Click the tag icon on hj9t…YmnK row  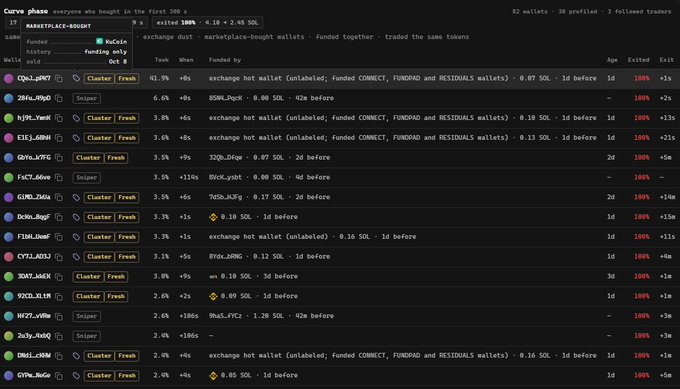point(76,118)
